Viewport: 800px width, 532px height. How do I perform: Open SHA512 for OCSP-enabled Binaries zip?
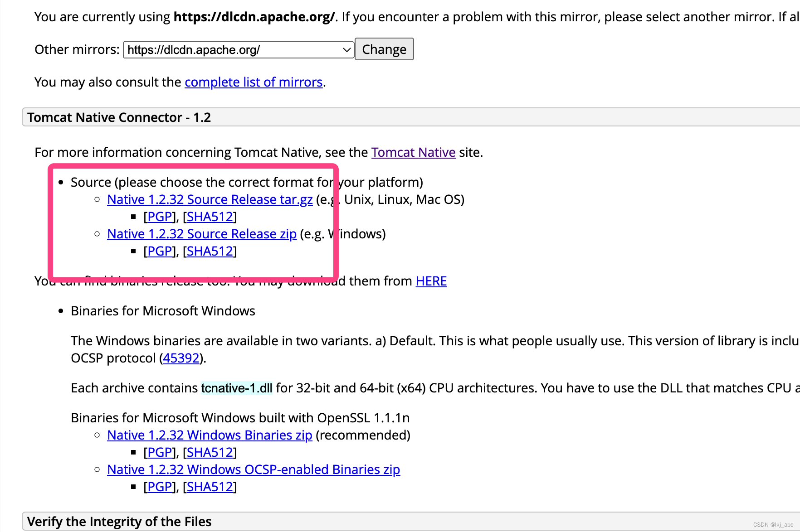[210, 487]
